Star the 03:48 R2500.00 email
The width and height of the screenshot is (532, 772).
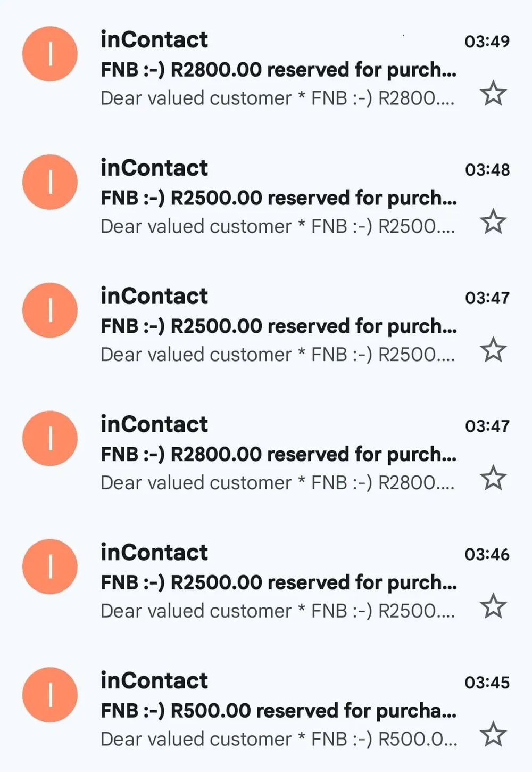coord(493,222)
